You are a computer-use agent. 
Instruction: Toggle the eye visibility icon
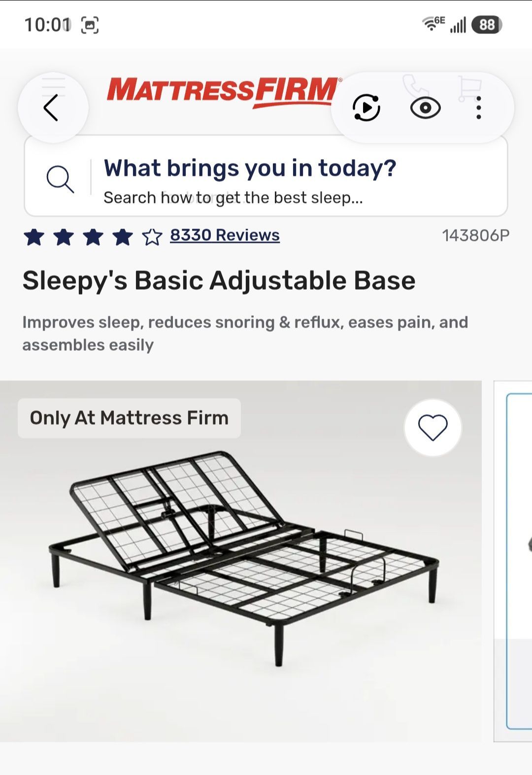point(425,108)
